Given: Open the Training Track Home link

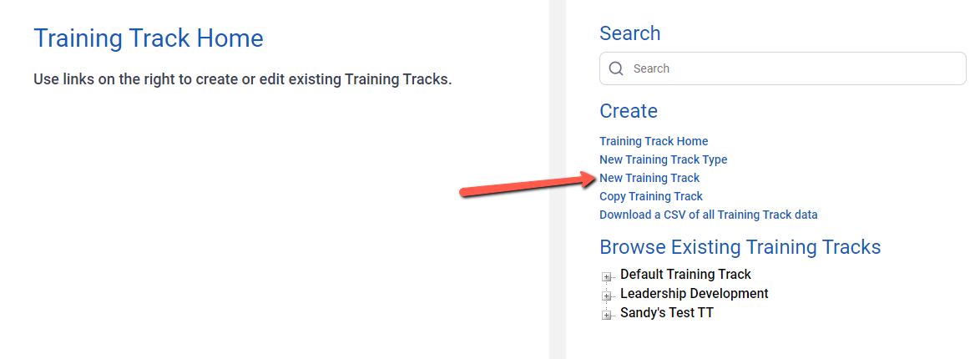Looking at the screenshot, I should (654, 141).
